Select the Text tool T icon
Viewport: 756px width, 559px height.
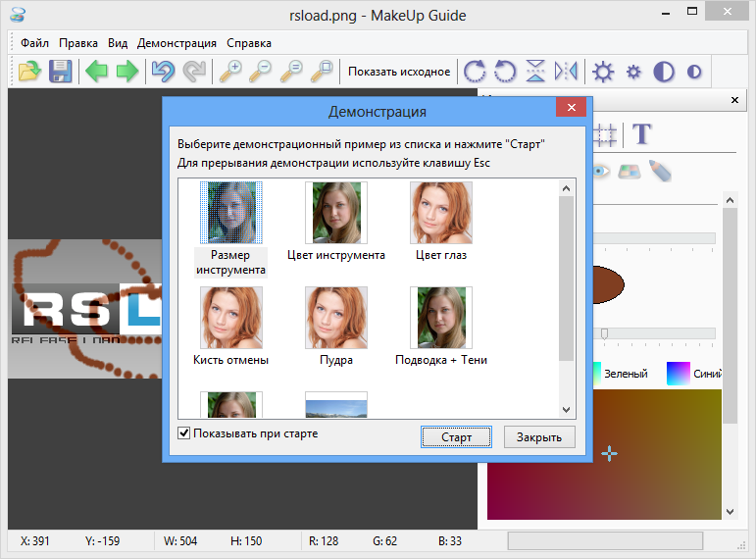click(641, 134)
